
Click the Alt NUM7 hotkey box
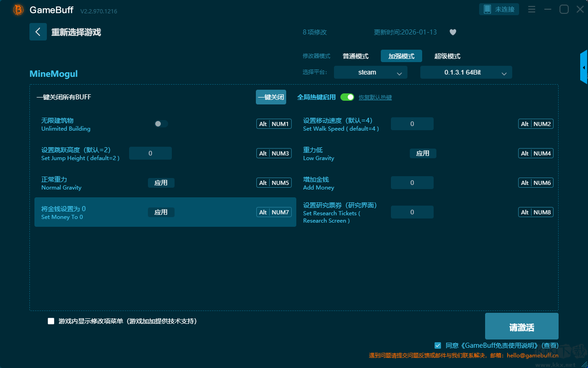[x=274, y=212]
